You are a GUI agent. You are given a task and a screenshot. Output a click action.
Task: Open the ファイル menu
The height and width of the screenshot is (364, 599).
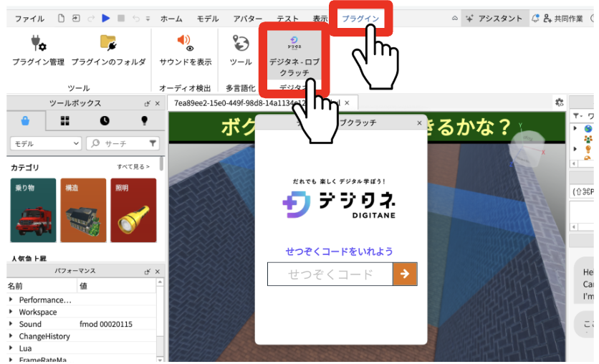click(29, 19)
